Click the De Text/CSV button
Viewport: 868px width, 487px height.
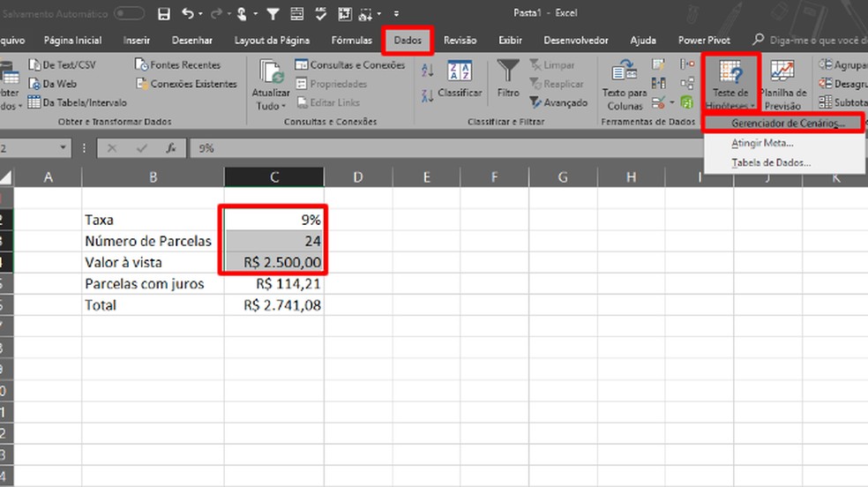pyautogui.click(x=62, y=64)
